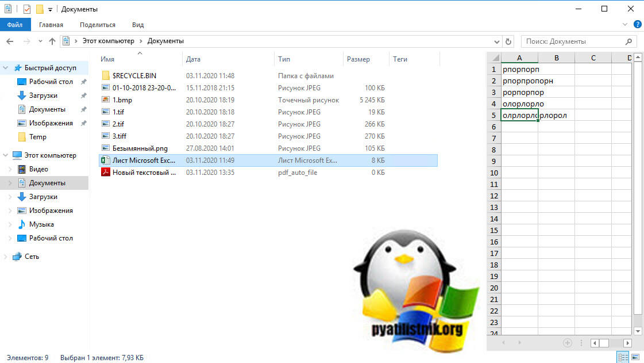
Task: Open the recent locations dropdown arrow
Action: 40,41
